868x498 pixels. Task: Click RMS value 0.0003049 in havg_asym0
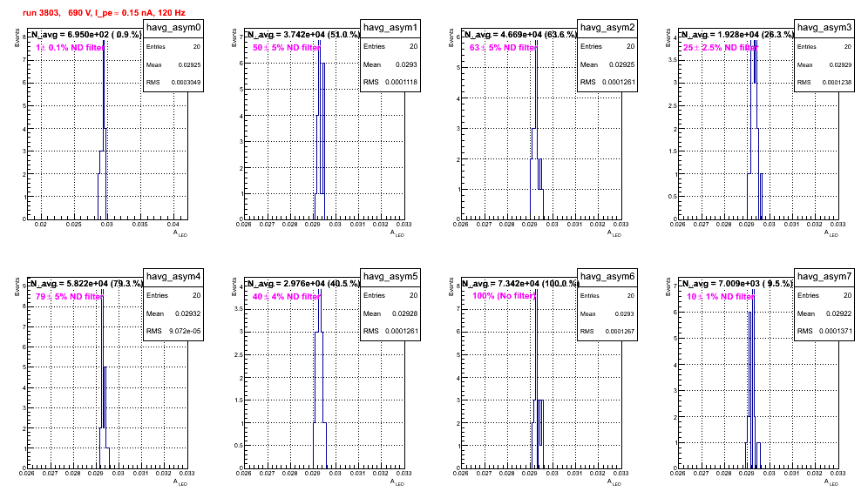pos(186,83)
